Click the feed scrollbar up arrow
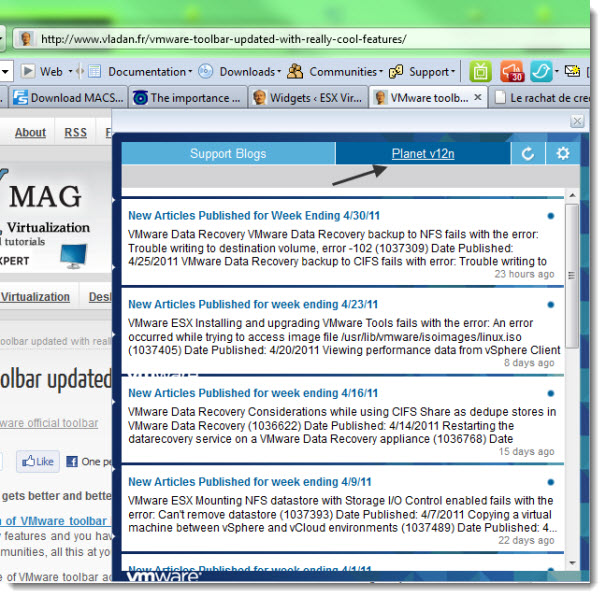The height and width of the screenshot is (598, 605). pyautogui.click(x=572, y=195)
